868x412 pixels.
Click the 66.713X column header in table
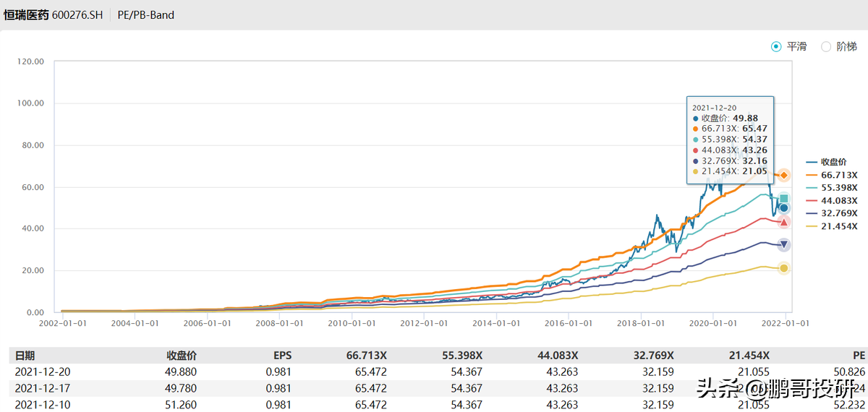(x=367, y=356)
